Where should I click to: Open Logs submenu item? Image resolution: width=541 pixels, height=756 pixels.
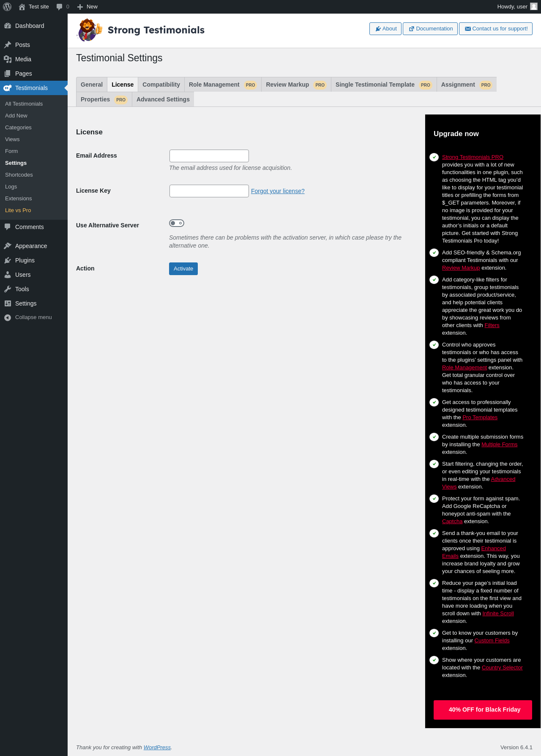(x=34, y=187)
